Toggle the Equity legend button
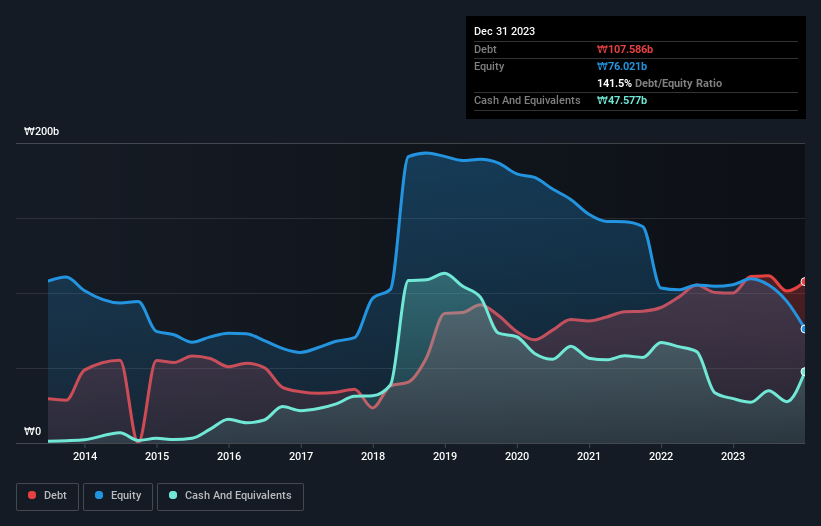The height and width of the screenshot is (526, 821). (118, 496)
